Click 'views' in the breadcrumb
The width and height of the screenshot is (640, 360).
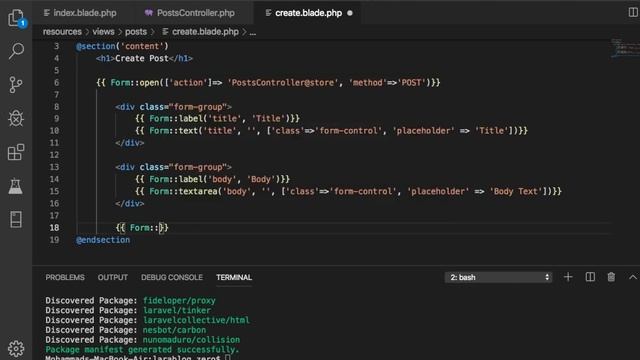103,32
